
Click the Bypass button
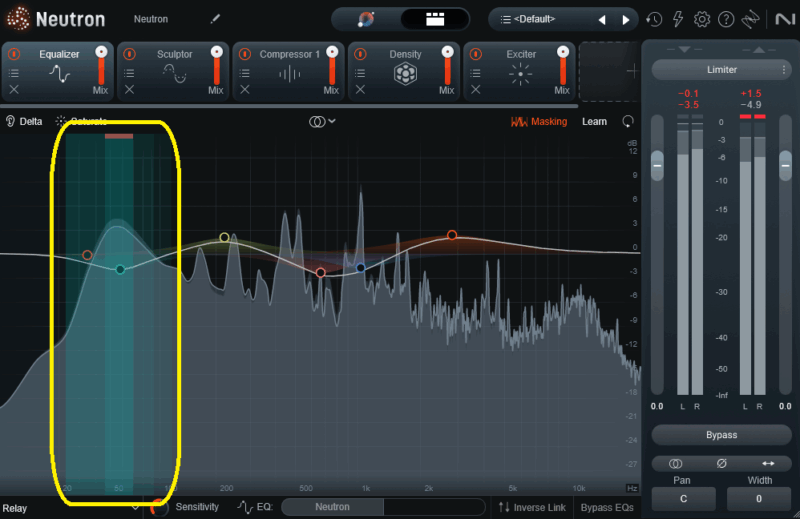click(x=721, y=435)
